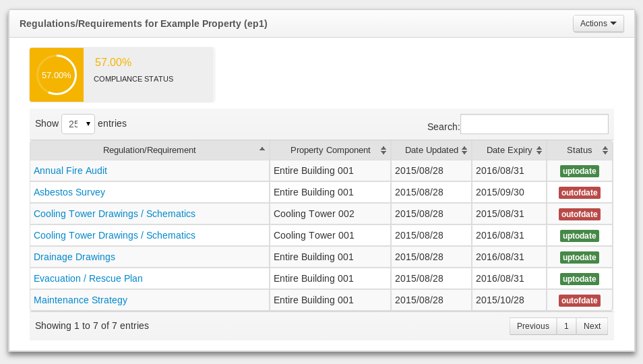Open the Maintenance Strategy link

pos(80,300)
